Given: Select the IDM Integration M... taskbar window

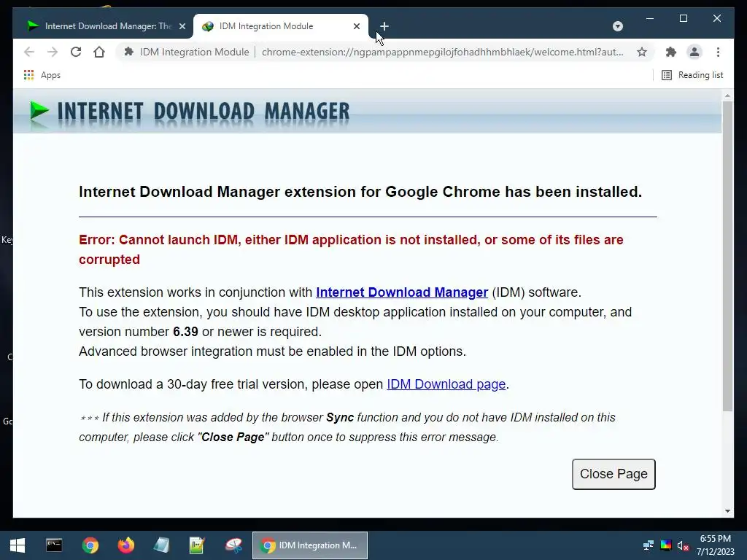Looking at the screenshot, I should click(309, 545).
